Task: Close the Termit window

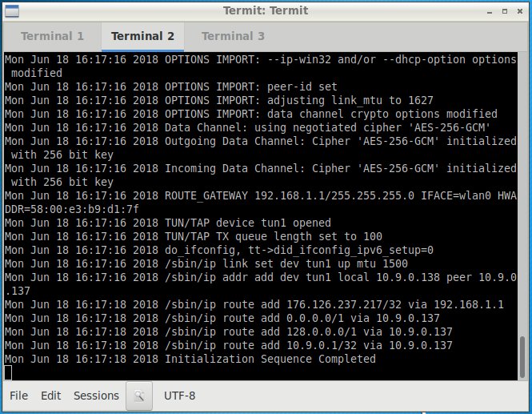Action: [x=520, y=11]
